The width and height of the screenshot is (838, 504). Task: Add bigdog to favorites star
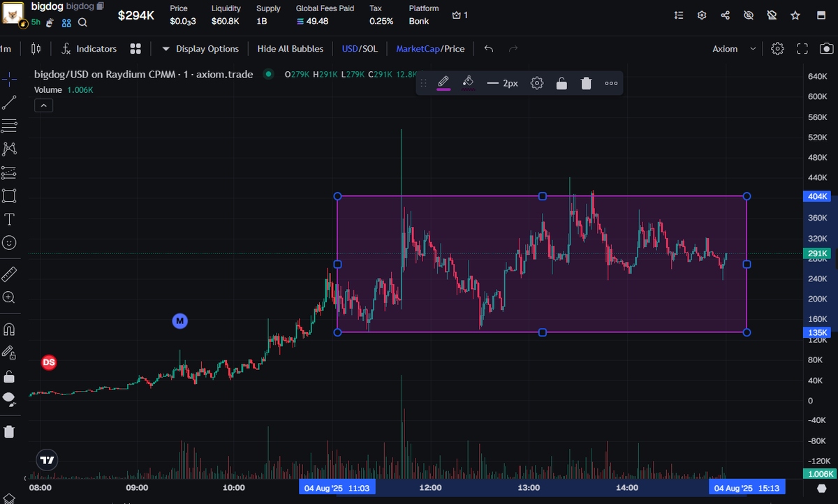point(795,15)
